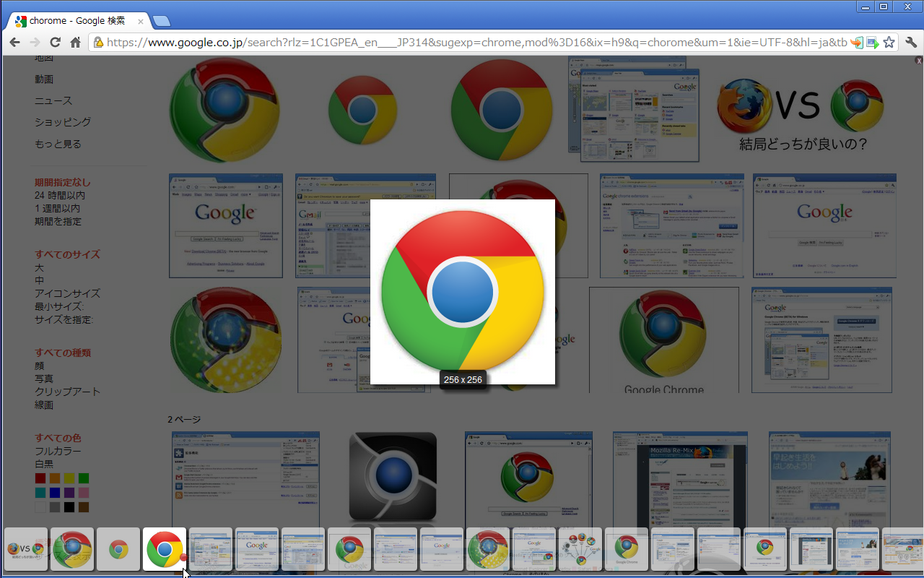Filter images by 白黒
The width and height of the screenshot is (924, 578).
44,464
